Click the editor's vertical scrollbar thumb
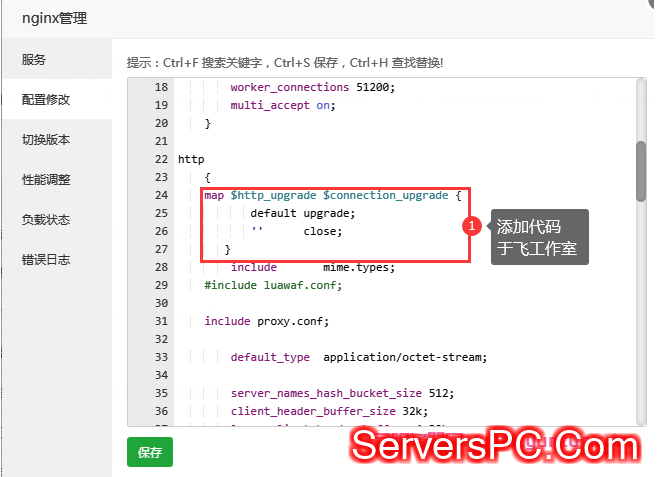 click(640, 170)
